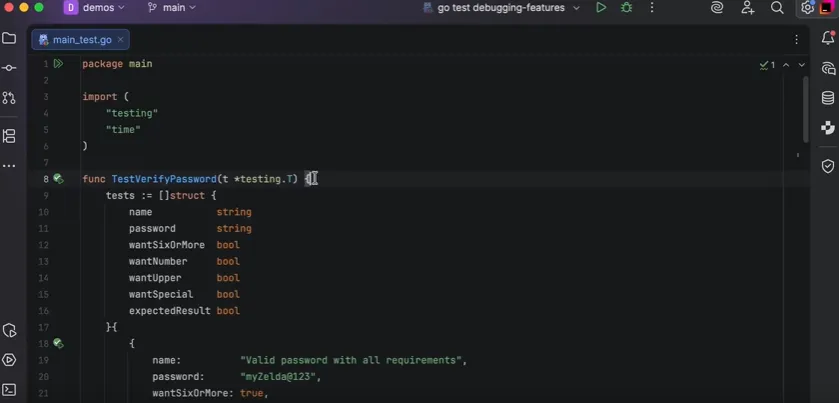Click the spiral AI icon in title bar
Image resolution: width=839 pixels, height=403 pixels.
[717, 7]
